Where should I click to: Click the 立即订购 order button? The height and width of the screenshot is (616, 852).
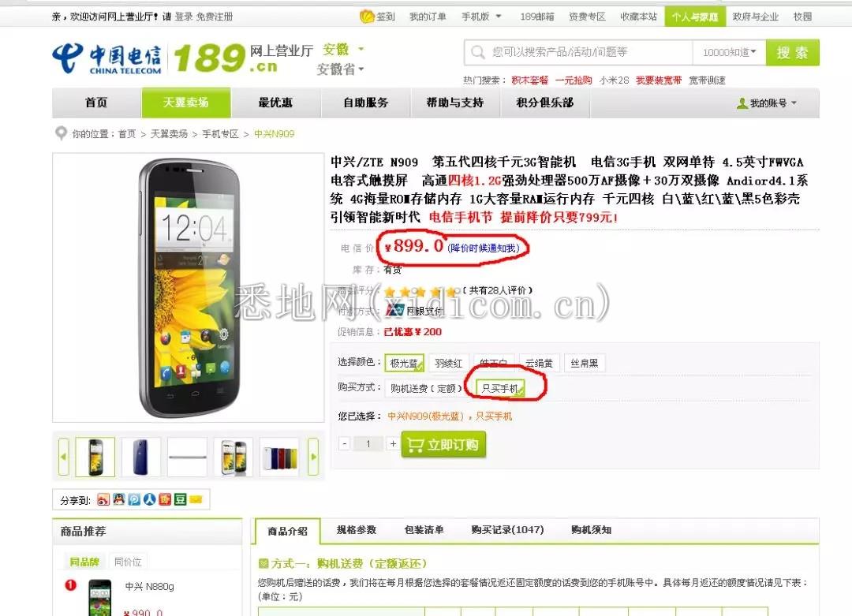coord(443,445)
